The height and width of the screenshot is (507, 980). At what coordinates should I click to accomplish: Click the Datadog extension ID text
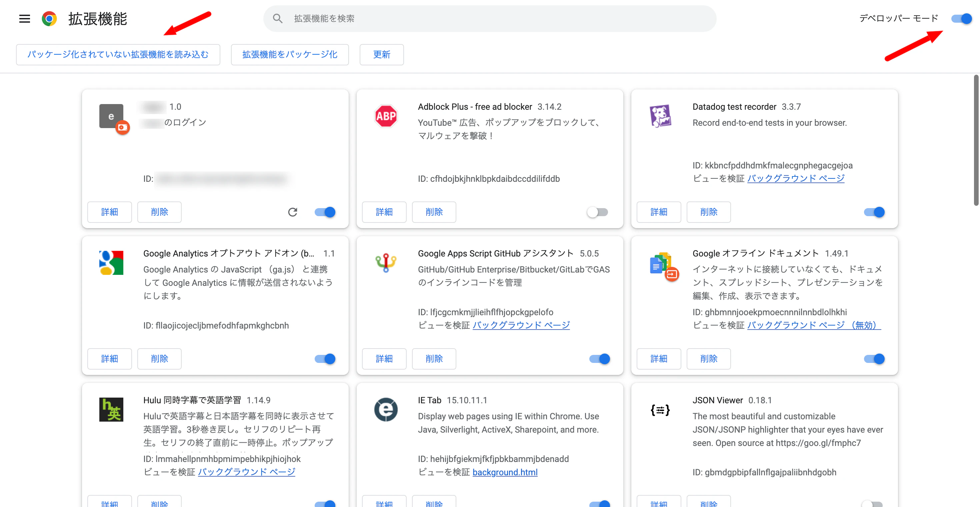tap(773, 165)
